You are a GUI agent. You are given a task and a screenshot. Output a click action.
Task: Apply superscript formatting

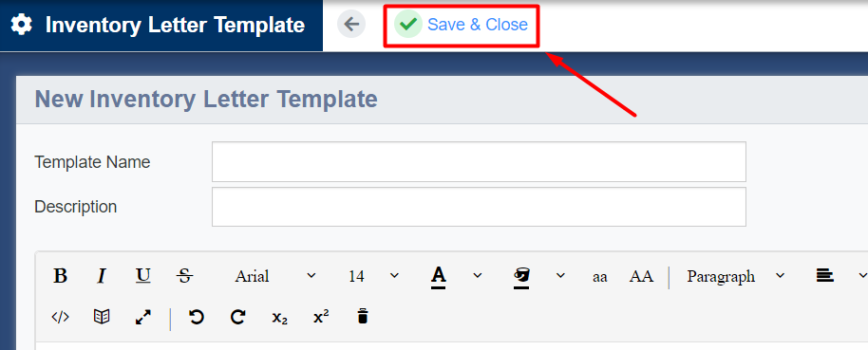point(321,317)
